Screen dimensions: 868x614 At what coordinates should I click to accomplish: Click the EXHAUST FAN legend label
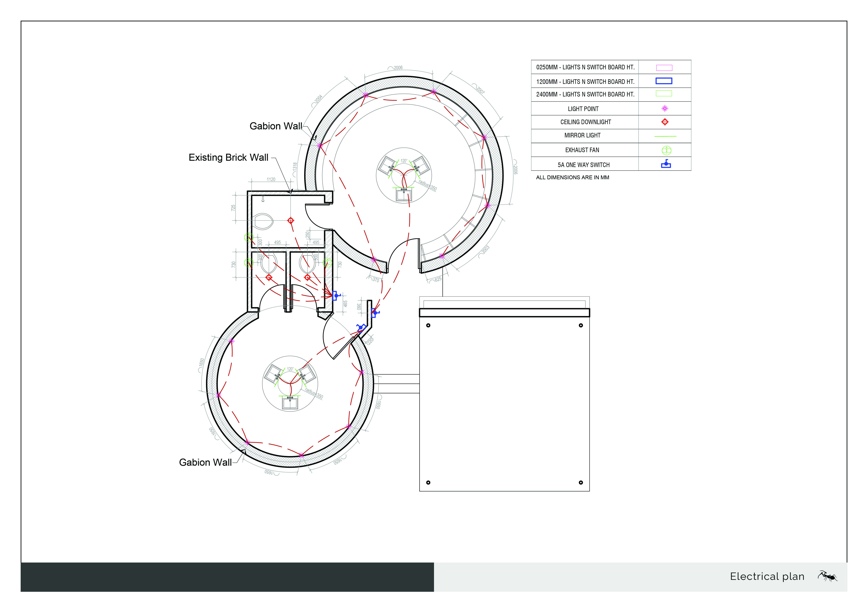tap(582, 150)
